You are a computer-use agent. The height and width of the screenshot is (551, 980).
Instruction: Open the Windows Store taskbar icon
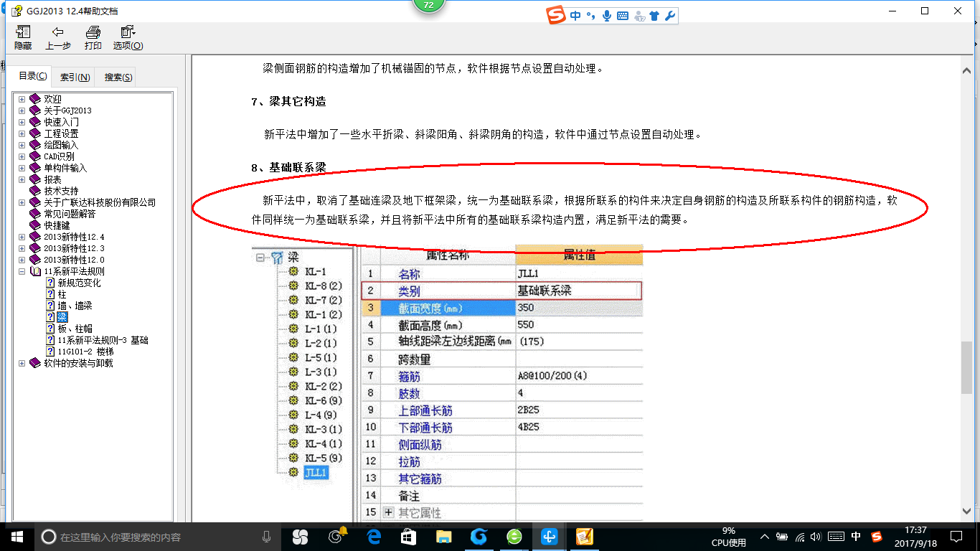[408, 536]
